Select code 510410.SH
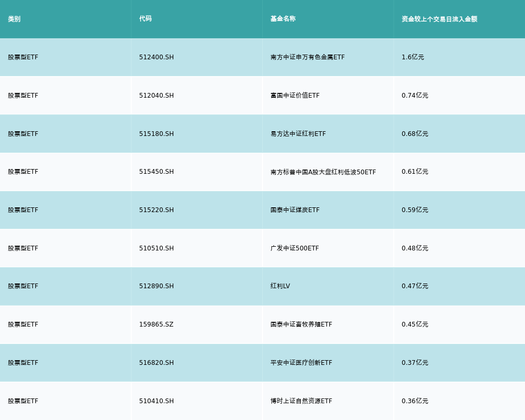 [156, 401]
